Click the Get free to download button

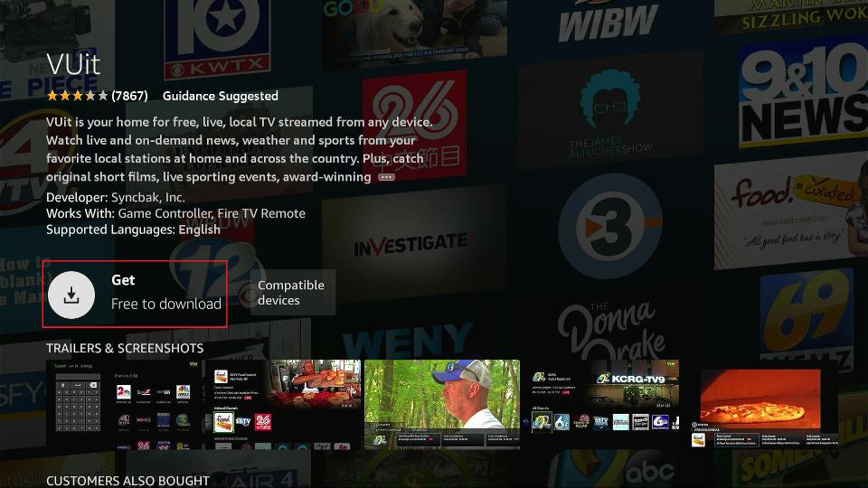[135, 294]
